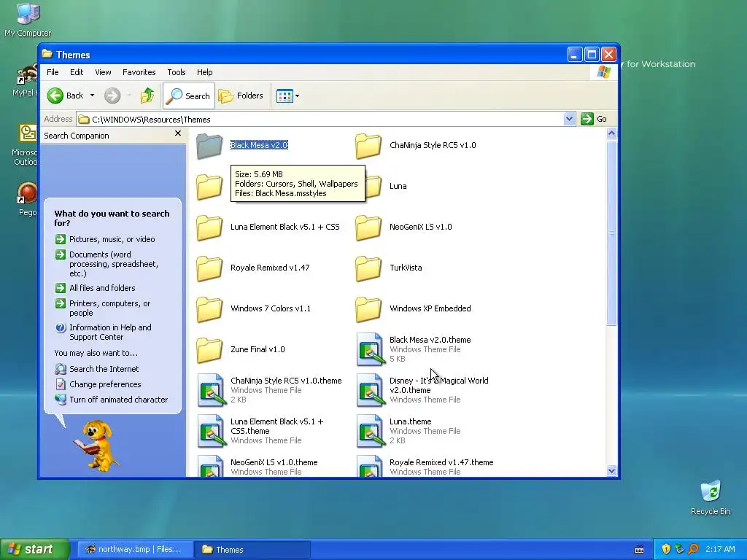Select Luna Element Black v5.1 + CSS folder
This screenshot has width=747, height=560.
[x=268, y=227]
